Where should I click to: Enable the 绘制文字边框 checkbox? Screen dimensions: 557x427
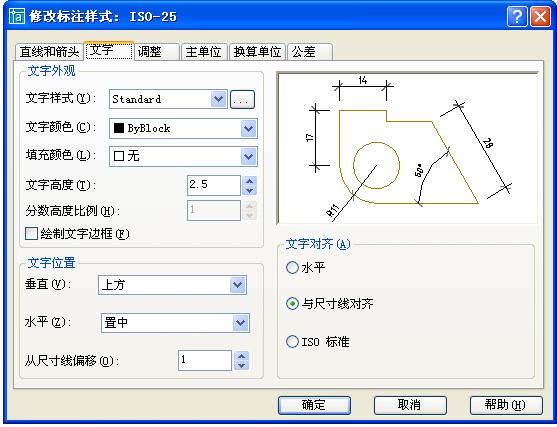click(31, 234)
